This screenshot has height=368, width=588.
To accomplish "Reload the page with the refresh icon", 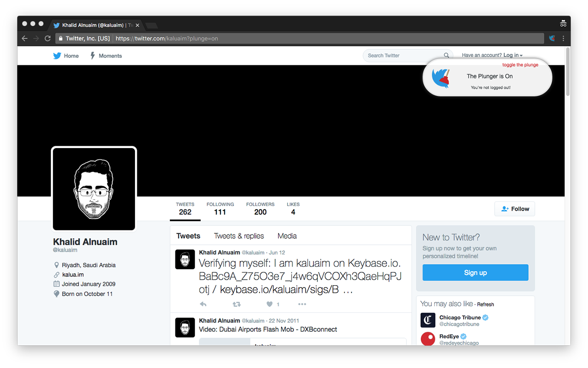I will (47, 39).
